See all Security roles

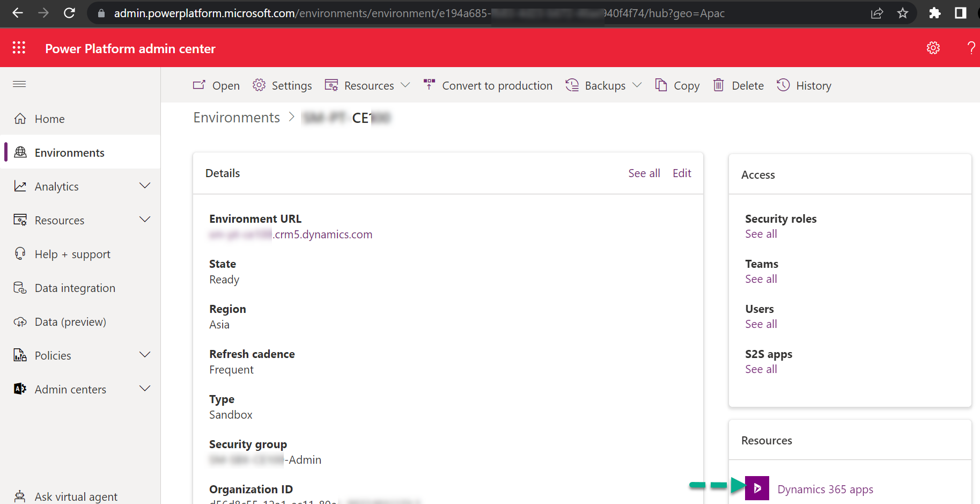coord(761,234)
